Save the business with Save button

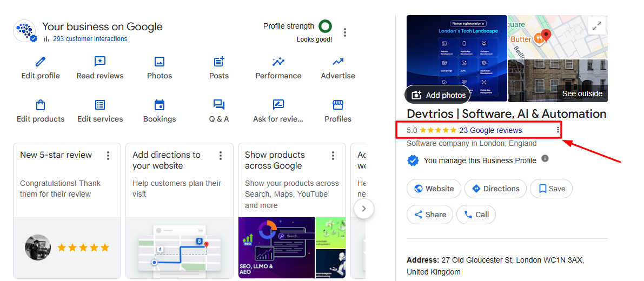pos(551,189)
